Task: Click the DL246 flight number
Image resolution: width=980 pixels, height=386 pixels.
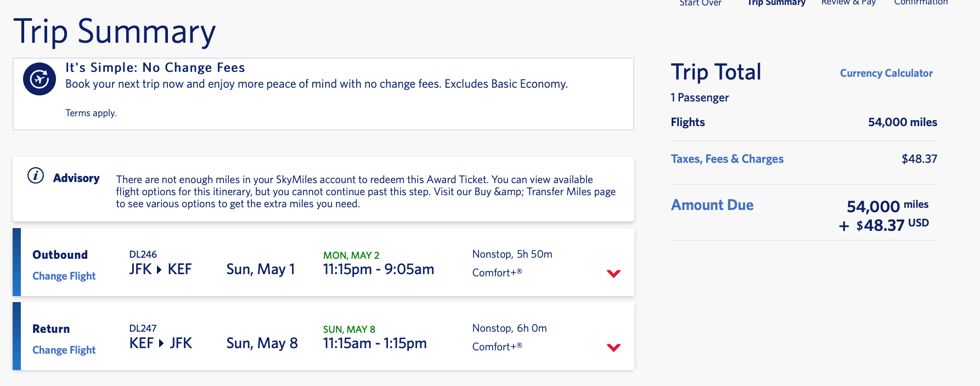Action: [143, 254]
